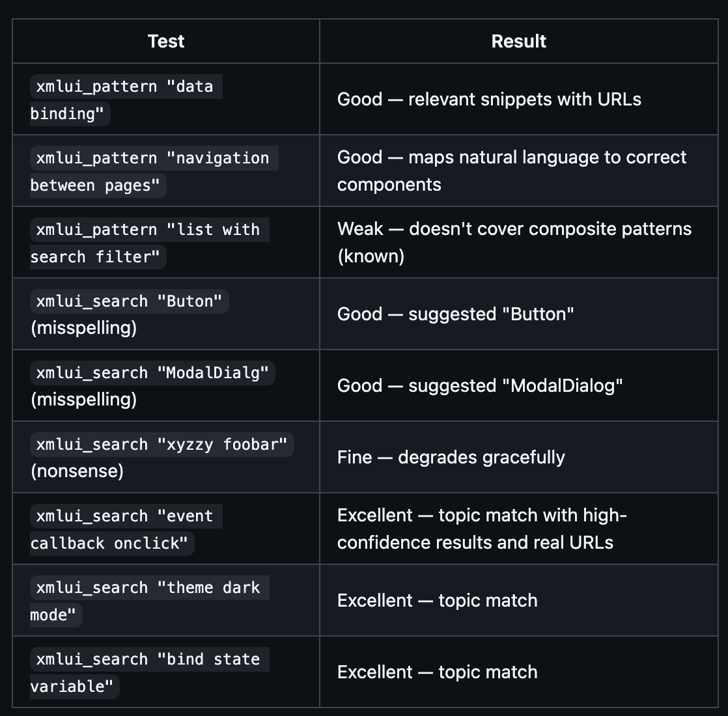Image resolution: width=728 pixels, height=716 pixels.
Task: Select the xmlui_search "Buton" code snippet
Action: point(129,301)
